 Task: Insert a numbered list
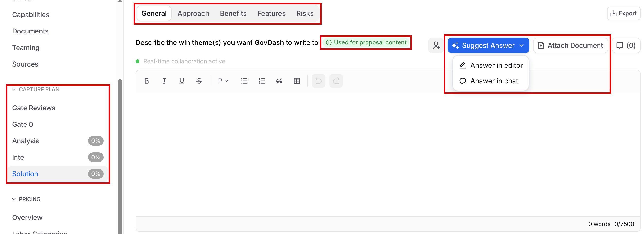[261, 81]
